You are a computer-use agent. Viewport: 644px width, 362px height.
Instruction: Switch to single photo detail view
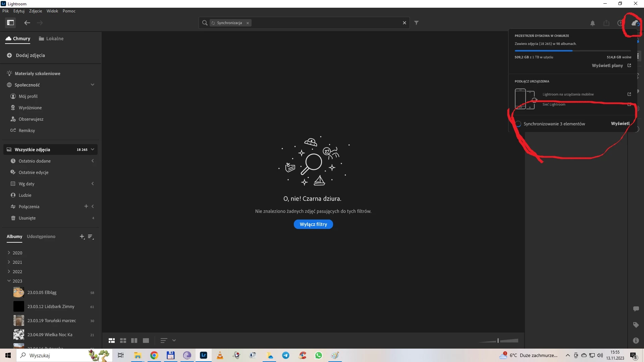tap(146, 341)
